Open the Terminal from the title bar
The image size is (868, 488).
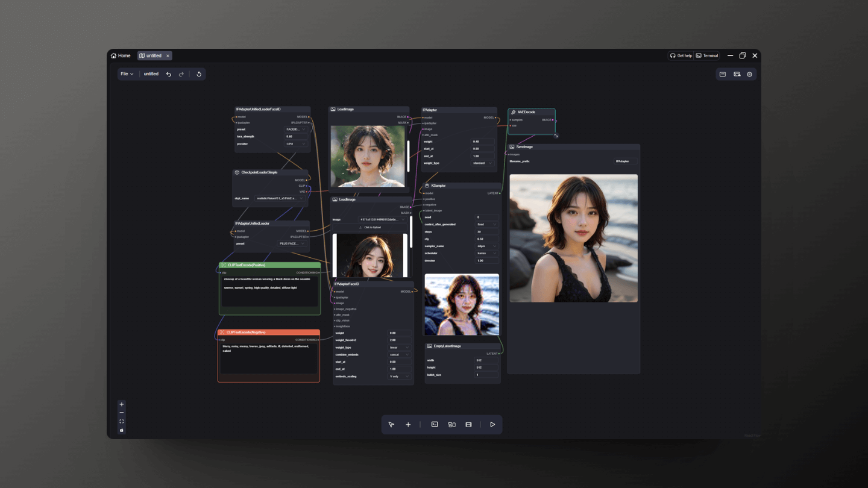(x=706, y=55)
